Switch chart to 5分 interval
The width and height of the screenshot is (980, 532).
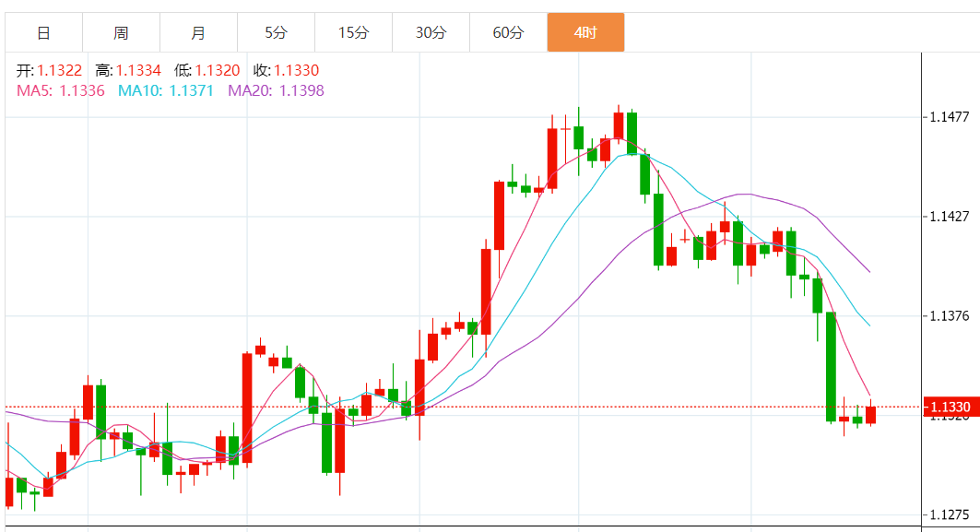276,33
